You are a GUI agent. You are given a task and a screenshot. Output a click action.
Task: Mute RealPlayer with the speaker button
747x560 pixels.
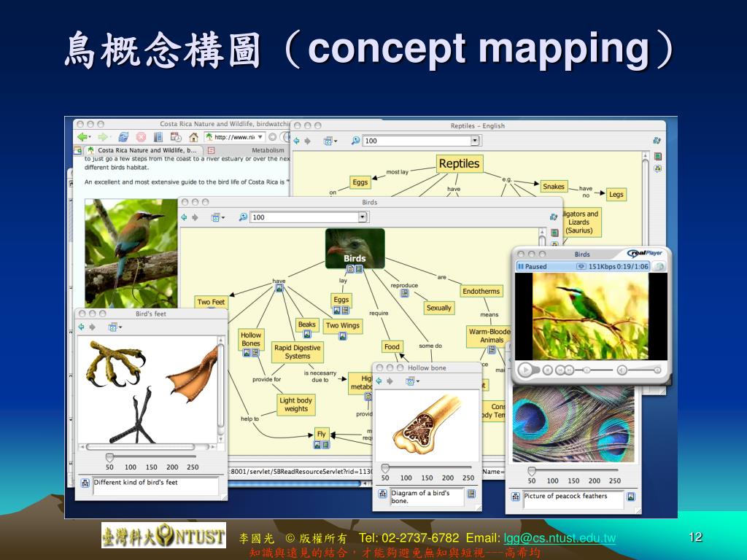click(622, 370)
